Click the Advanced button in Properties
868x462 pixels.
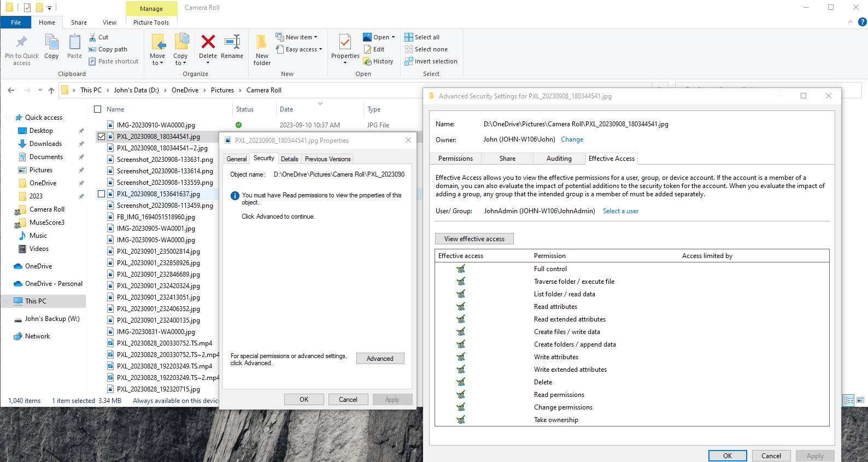tap(380, 359)
